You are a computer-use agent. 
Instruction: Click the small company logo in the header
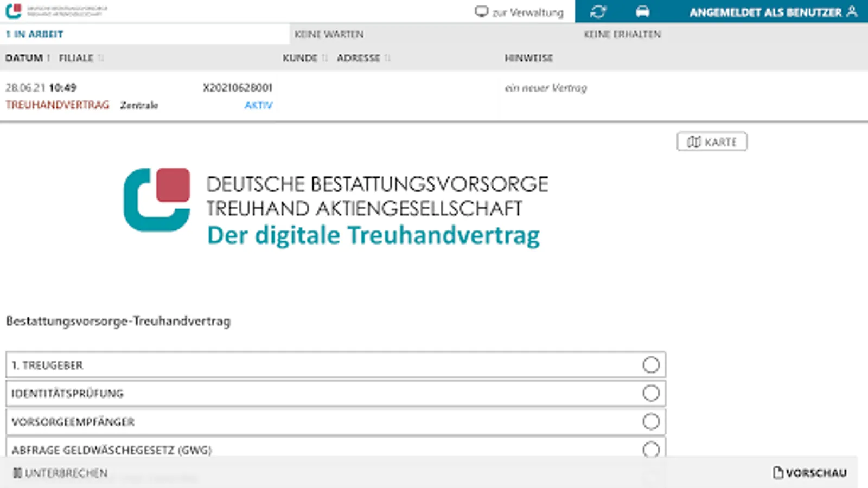pos(56,11)
